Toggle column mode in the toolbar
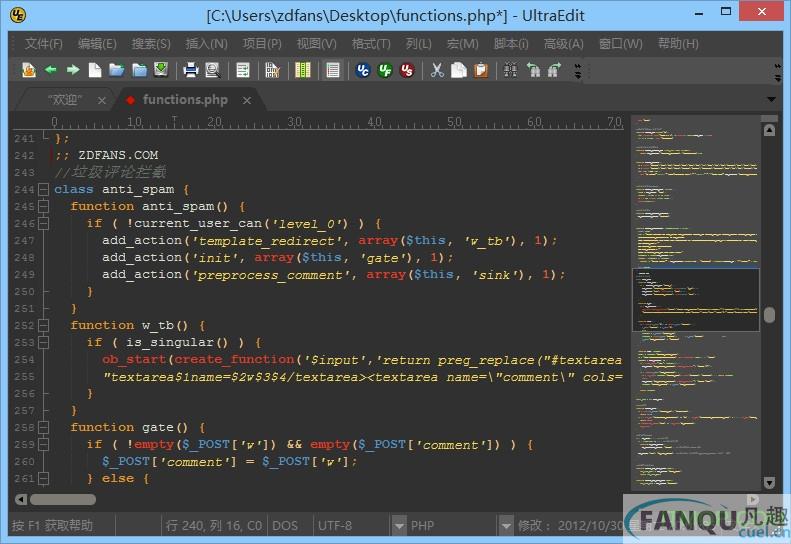 (303, 70)
